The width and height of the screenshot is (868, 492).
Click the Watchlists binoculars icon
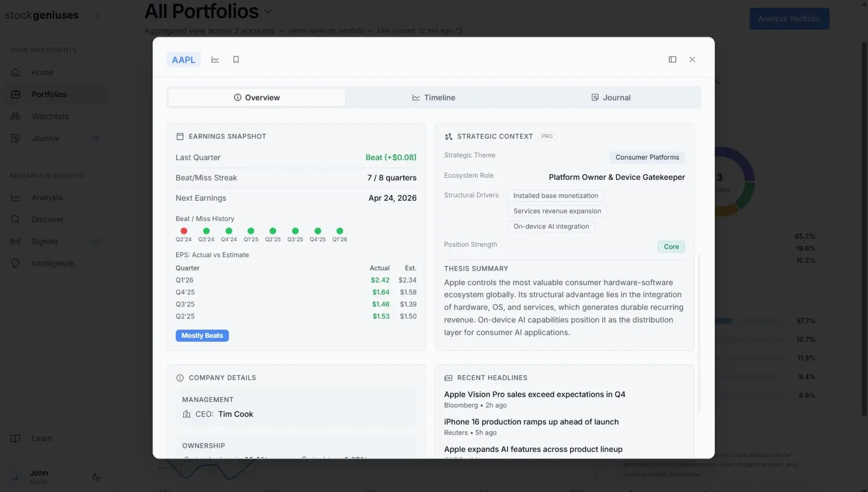15,116
